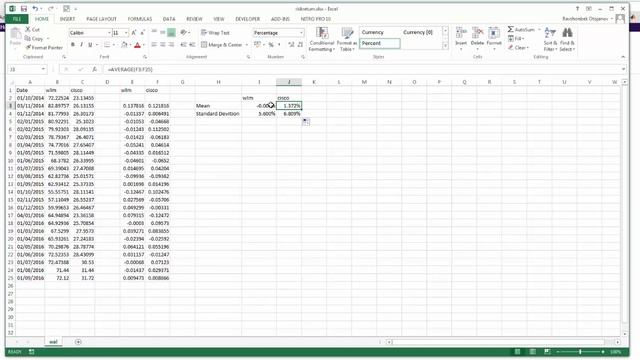Collapse the ribbon
Screen dimensions: 640x360
tap(623, 57)
